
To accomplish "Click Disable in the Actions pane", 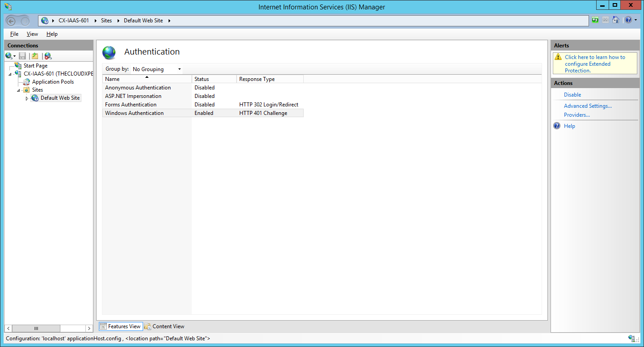I will tap(572, 95).
